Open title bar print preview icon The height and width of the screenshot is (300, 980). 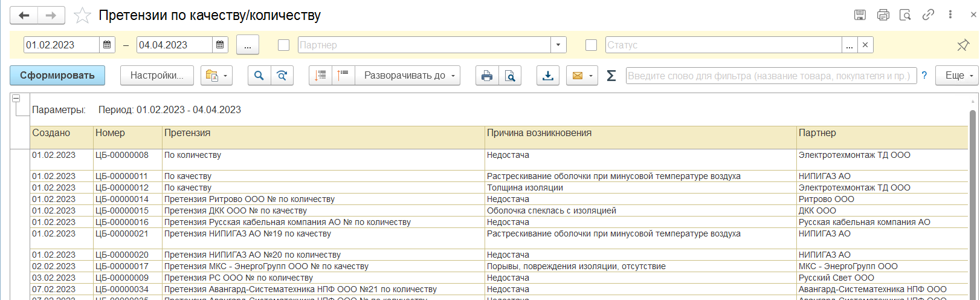coord(905,15)
